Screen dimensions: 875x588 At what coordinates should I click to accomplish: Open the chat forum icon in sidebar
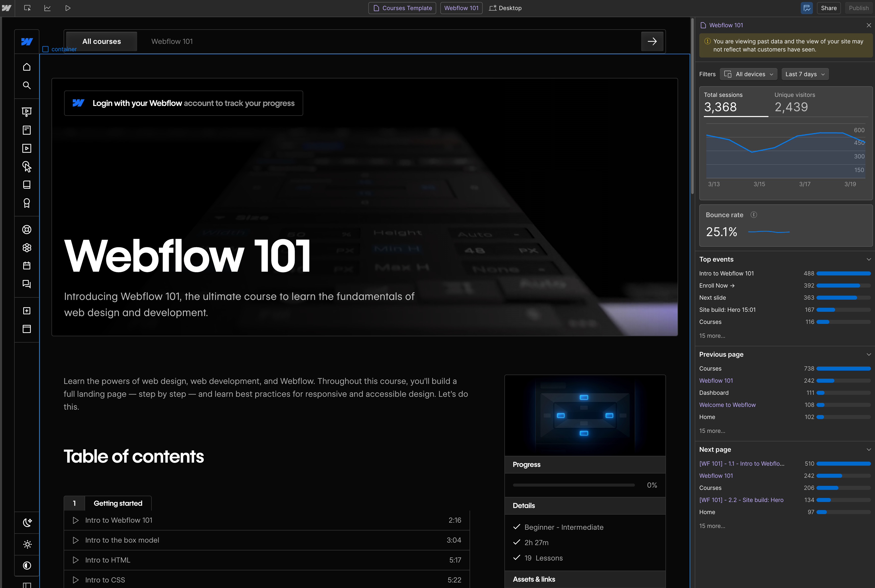click(27, 284)
